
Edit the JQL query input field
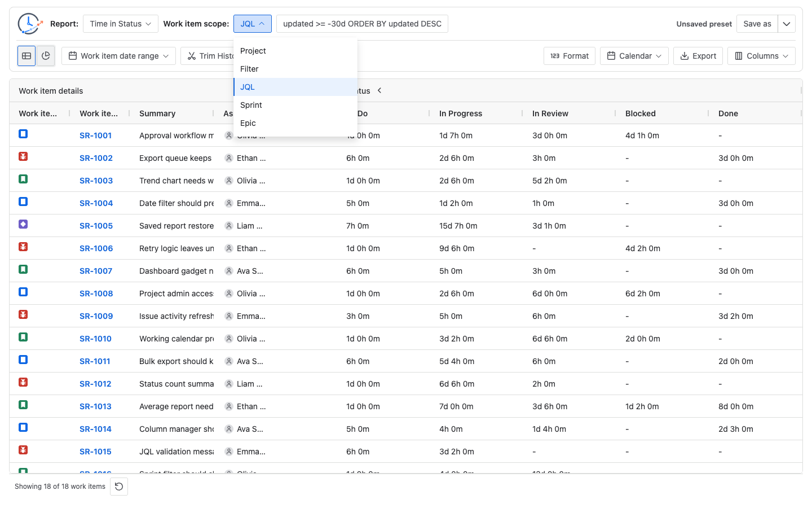click(x=362, y=24)
